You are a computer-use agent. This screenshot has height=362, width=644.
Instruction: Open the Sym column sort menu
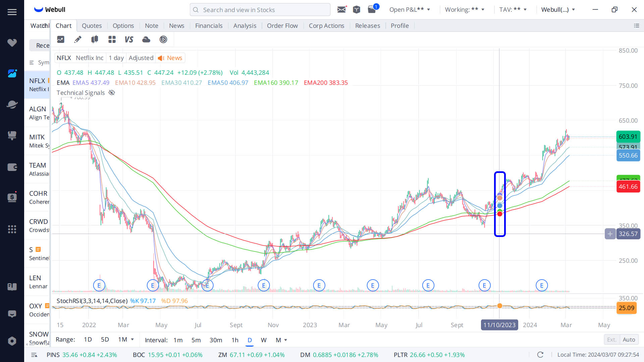[39, 63]
